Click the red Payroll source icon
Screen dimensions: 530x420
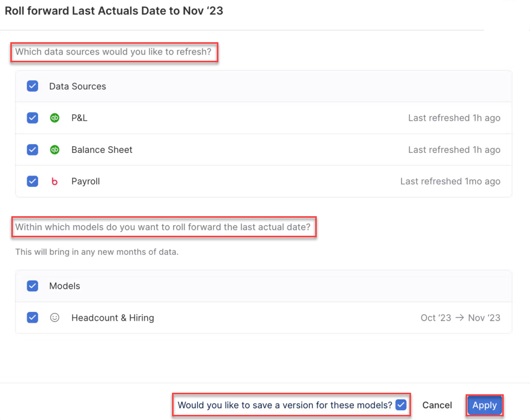click(55, 182)
